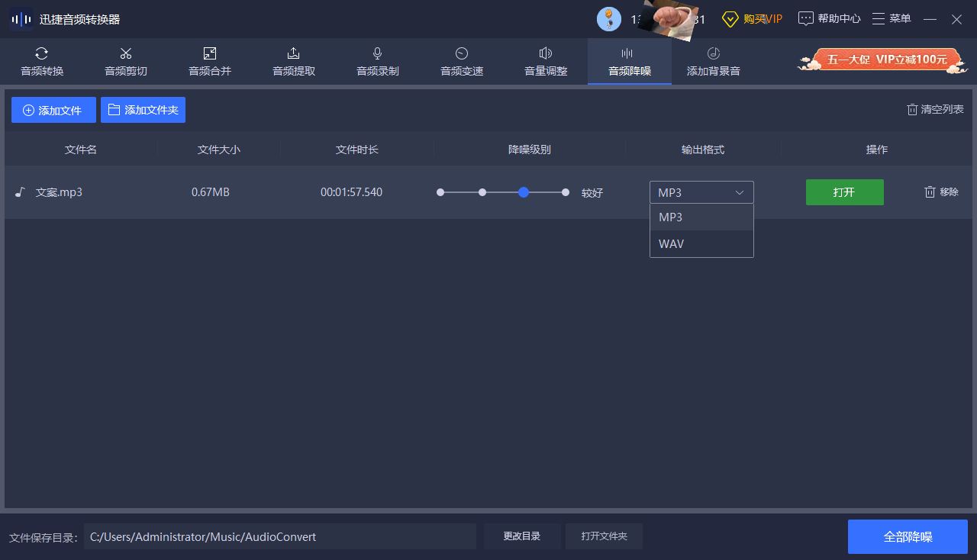The width and height of the screenshot is (977, 560).
Task: Select the 音频合并 tab label
Action: 210,72
